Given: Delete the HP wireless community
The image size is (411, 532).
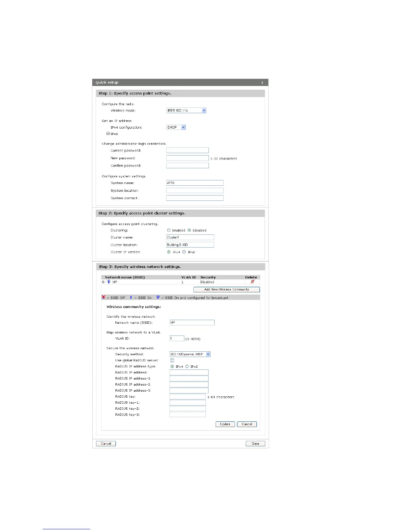Looking at the screenshot, I should (x=253, y=282).
